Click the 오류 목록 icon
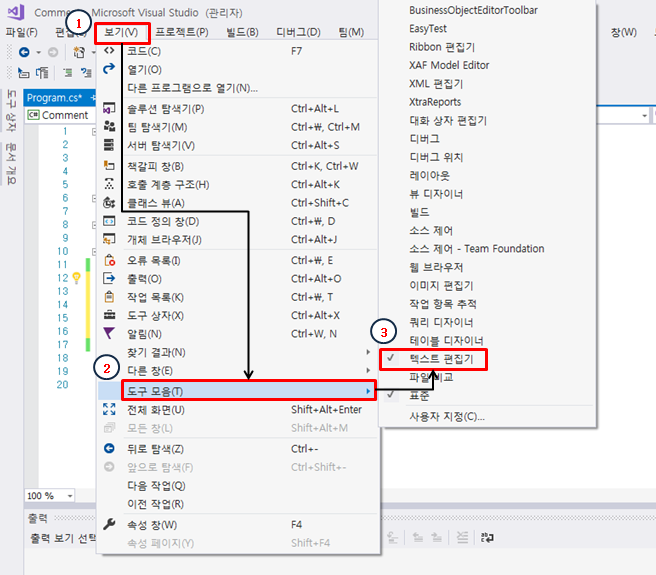 pyautogui.click(x=110, y=260)
